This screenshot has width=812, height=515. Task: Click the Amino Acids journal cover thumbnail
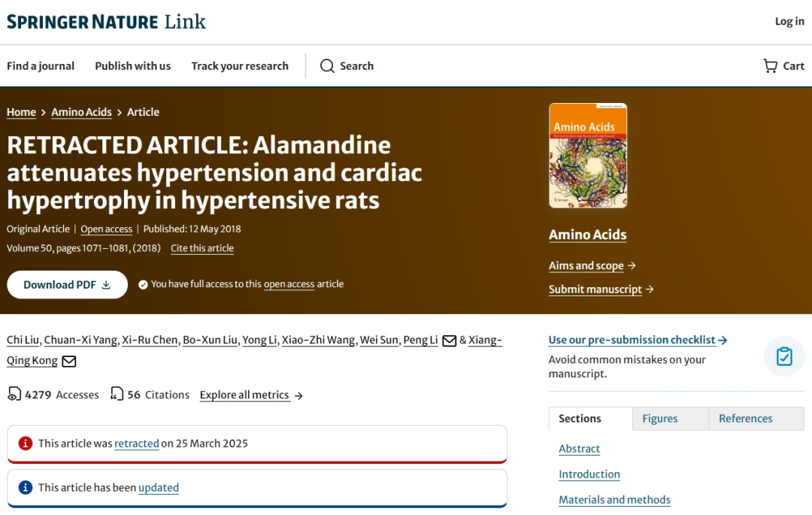pyautogui.click(x=588, y=156)
